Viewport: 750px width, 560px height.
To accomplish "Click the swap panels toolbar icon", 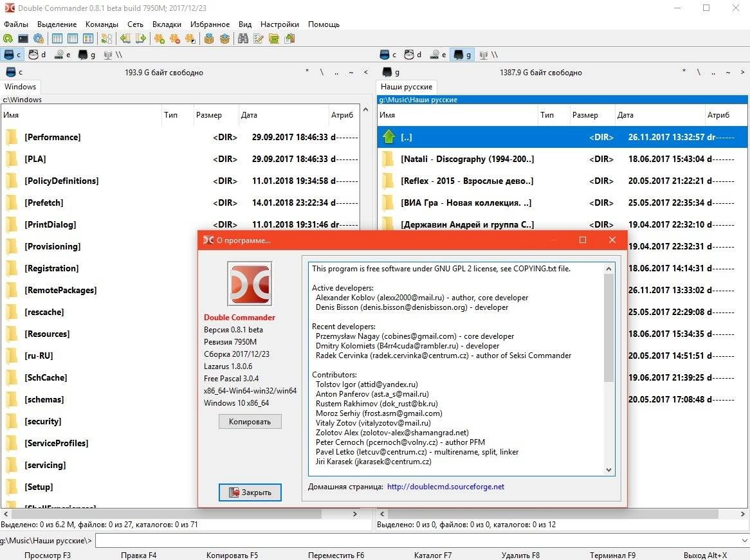I will 107,39.
